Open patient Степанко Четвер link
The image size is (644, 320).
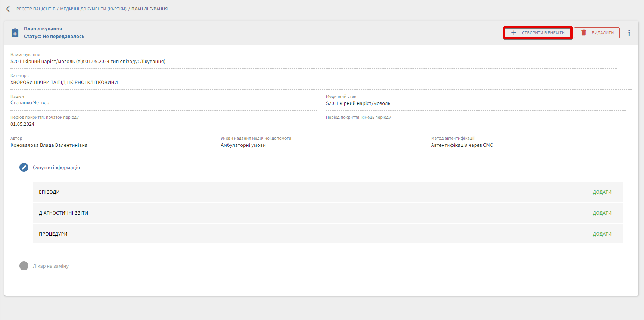pos(30,103)
